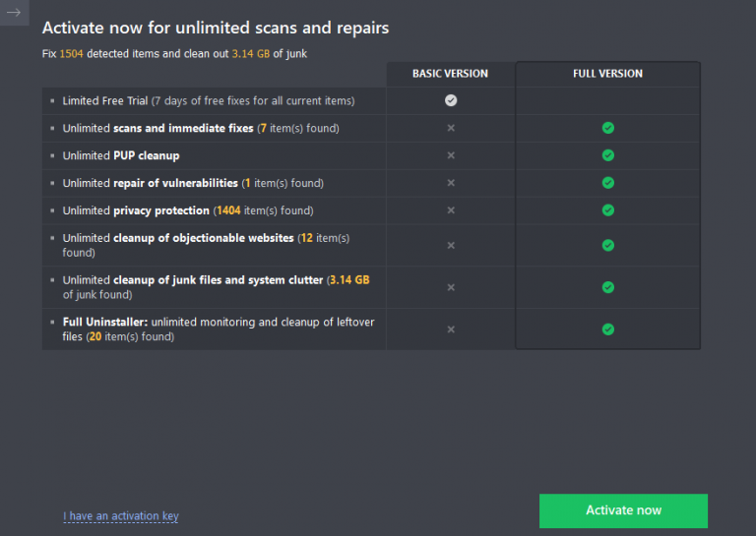Click green checkmark for privacy protection row
This screenshot has width=756, height=536.
(608, 210)
